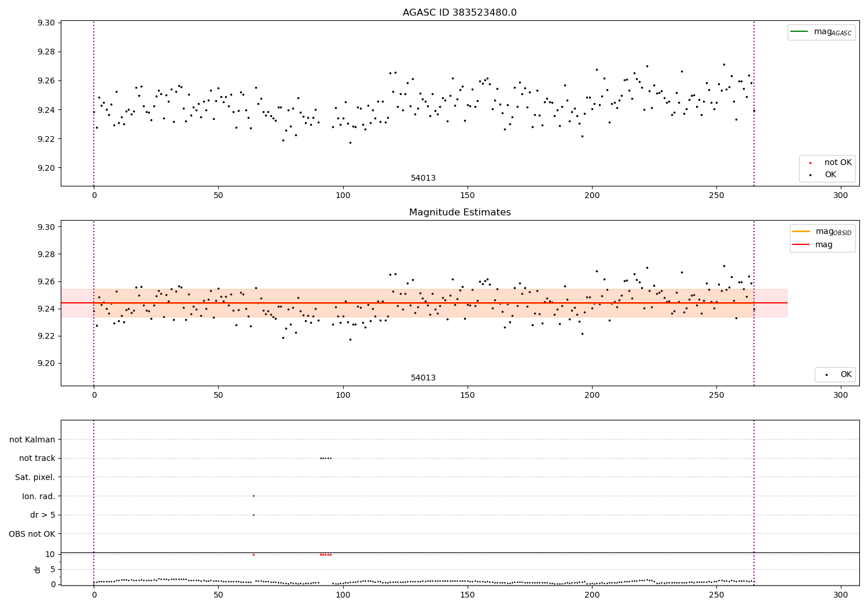
Task: Click the single 'dr > 5' flagged point
Action: point(253,515)
